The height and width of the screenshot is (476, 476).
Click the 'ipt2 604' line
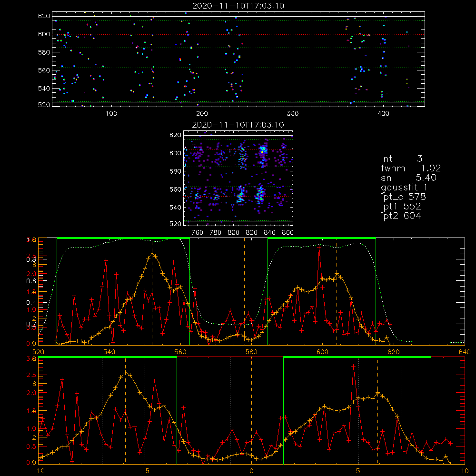[x=401, y=216]
